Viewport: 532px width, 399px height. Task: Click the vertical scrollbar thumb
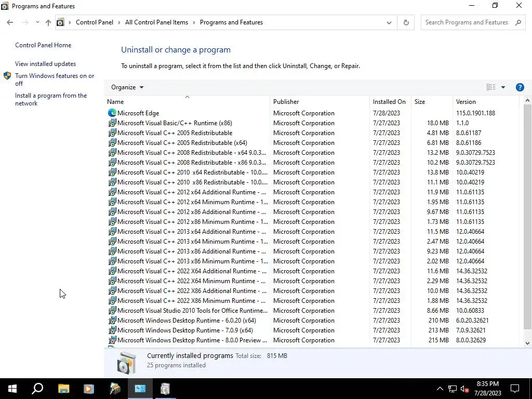coord(527,217)
